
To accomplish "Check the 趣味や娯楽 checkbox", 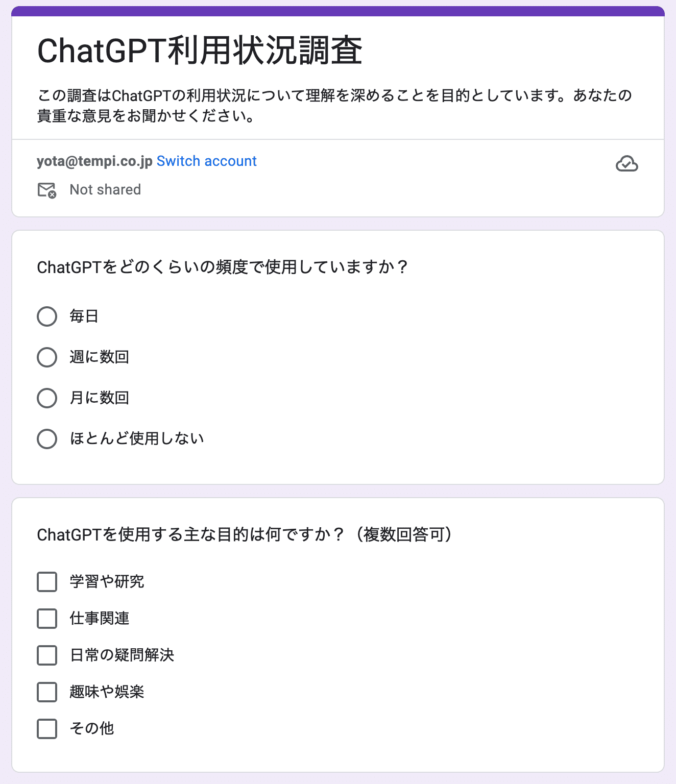I will point(47,692).
